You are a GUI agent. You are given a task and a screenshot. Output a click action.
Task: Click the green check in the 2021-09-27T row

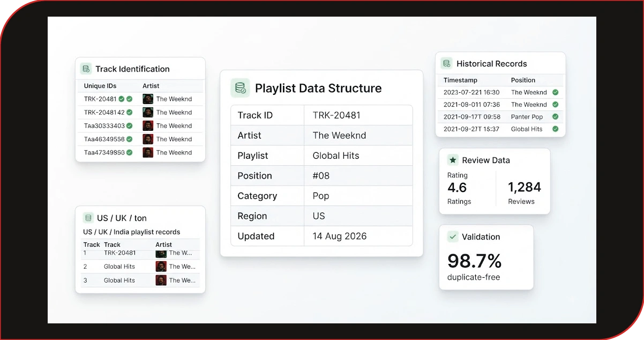[x=556, y=129]
